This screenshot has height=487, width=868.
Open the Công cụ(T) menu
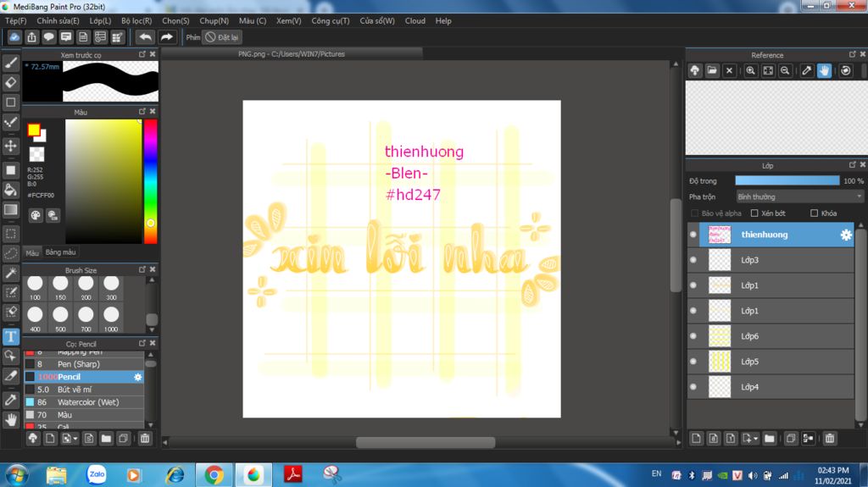(x=330, y=20)
